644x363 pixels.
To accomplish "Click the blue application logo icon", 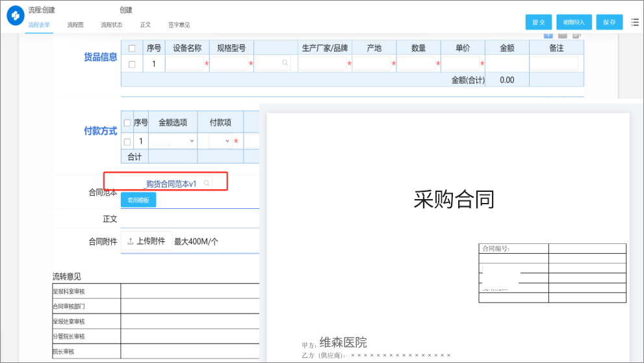I will coord(16,16).
